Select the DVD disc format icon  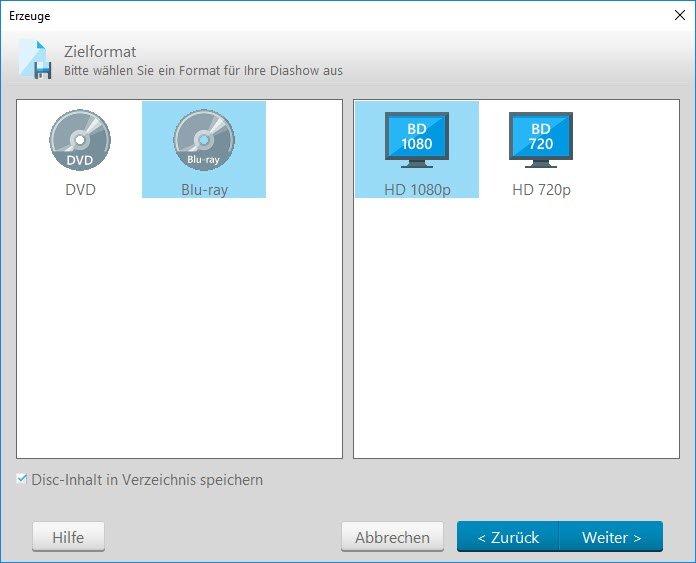pos(80,140)
